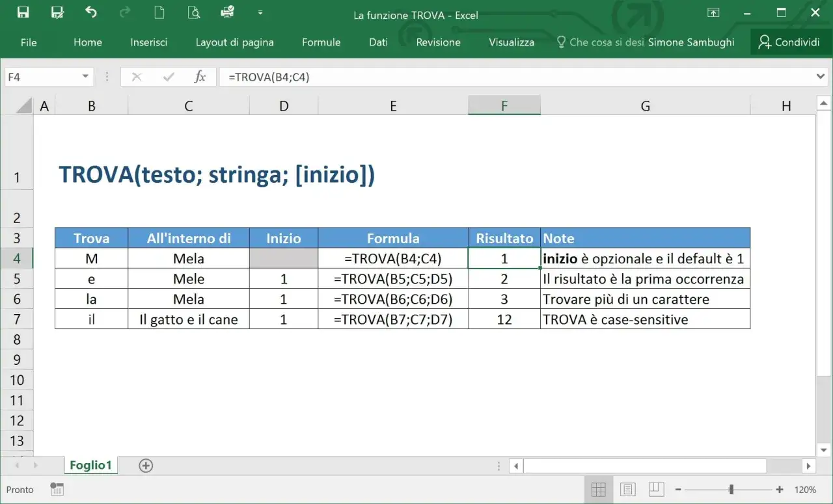Click the macro recording icon in status bar

pyautogui.click(x=57, y=489)
